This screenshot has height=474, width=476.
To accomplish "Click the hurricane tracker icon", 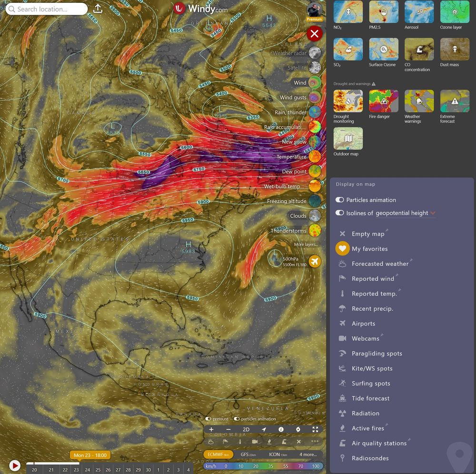I will (298, 429).
